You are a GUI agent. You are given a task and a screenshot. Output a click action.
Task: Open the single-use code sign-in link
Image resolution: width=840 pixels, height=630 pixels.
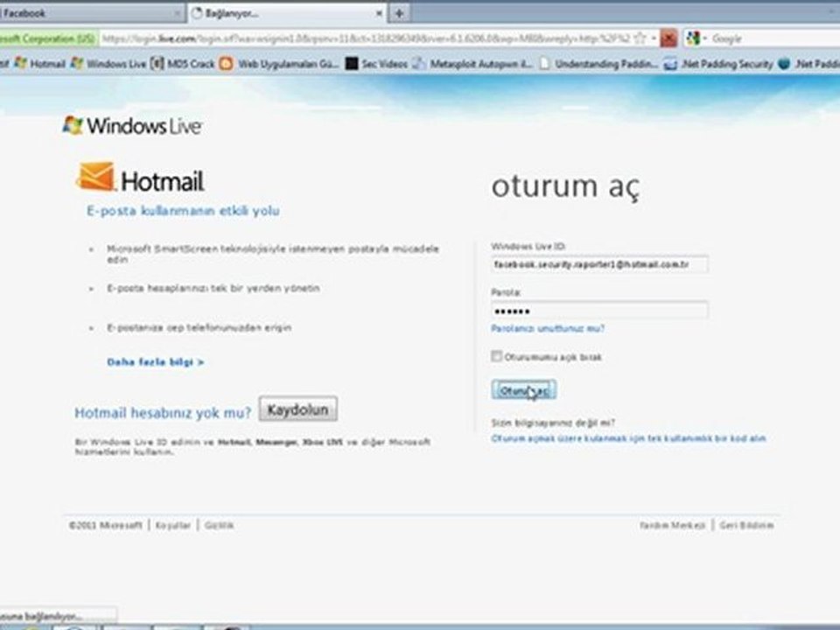pyautogui.click(x=628, y=438)
